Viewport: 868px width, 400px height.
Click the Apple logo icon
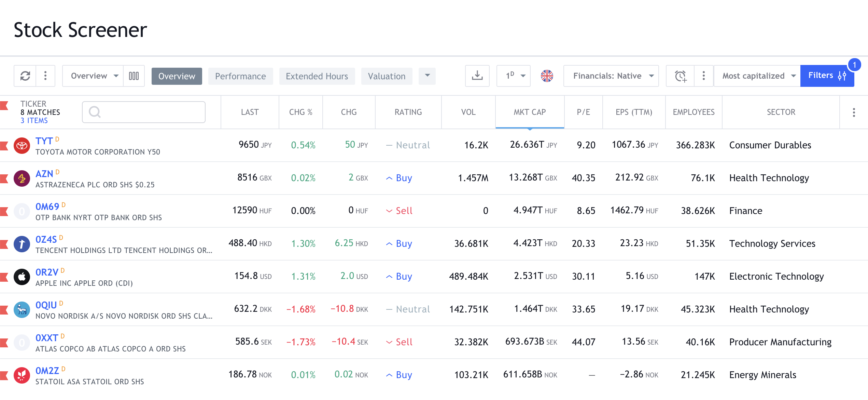click(x=22, y=277)
